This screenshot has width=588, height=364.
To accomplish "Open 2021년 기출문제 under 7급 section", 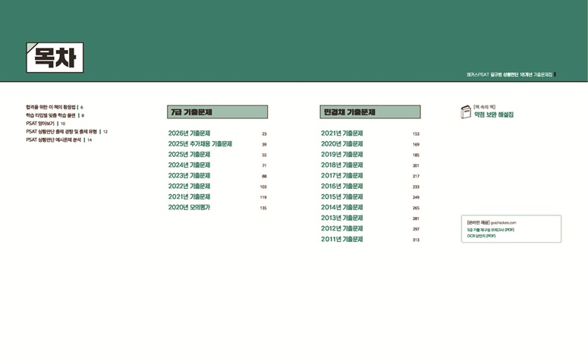I will [189, 197].
